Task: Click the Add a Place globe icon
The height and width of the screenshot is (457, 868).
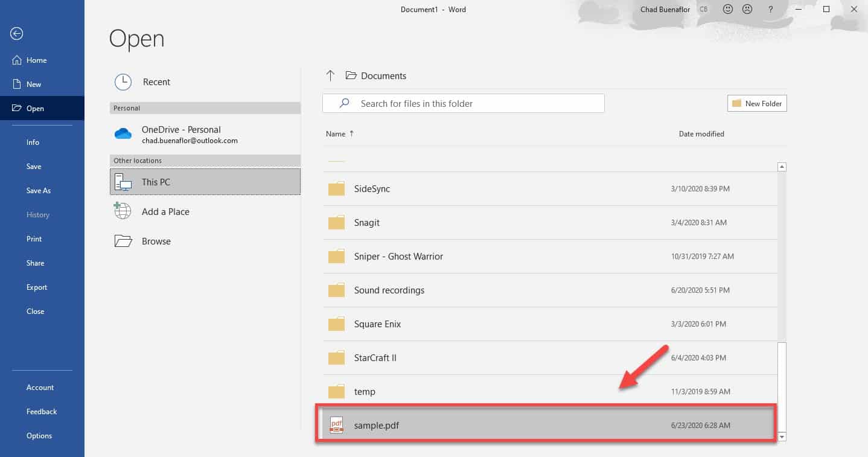Action: coord(123,211)
